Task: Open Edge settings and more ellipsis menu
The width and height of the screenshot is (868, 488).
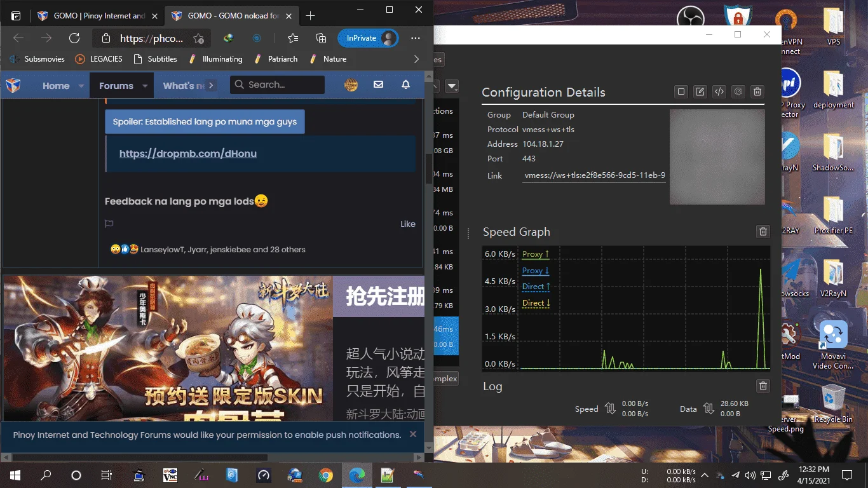Action: 416,38
